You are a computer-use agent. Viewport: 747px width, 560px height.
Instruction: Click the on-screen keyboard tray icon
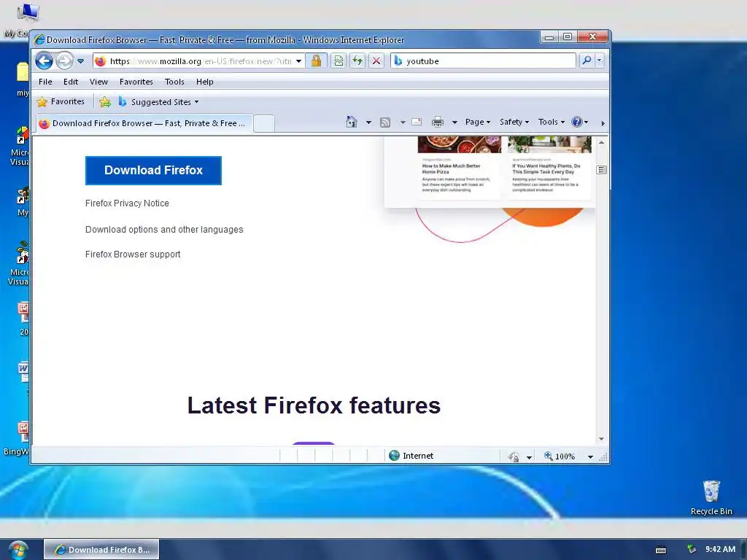tap(661, 550)
